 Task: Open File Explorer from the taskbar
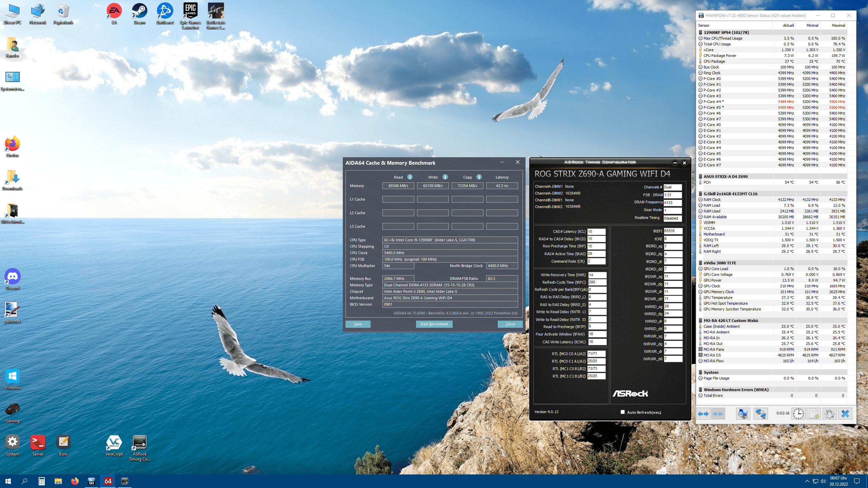[x=58, y=481]
